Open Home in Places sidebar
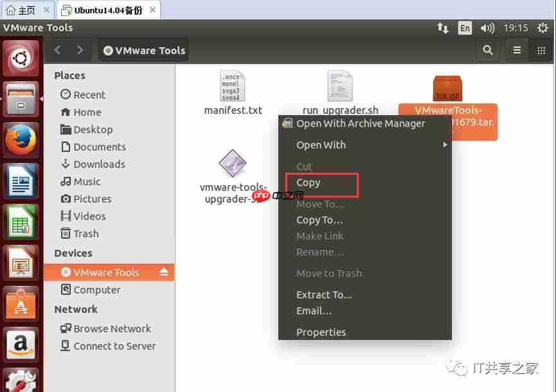Image resolution: width=556 pixels, height=392 pixels. tap(109, 112)
